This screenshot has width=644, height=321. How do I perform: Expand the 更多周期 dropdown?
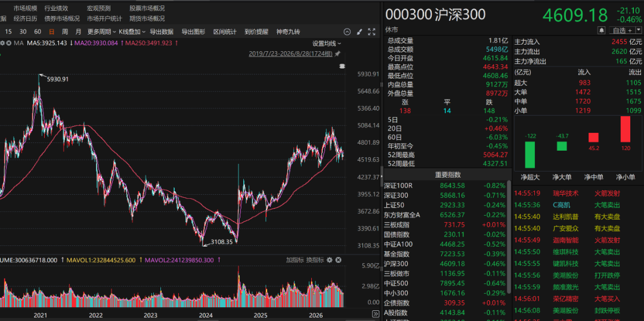pos(101,32)
